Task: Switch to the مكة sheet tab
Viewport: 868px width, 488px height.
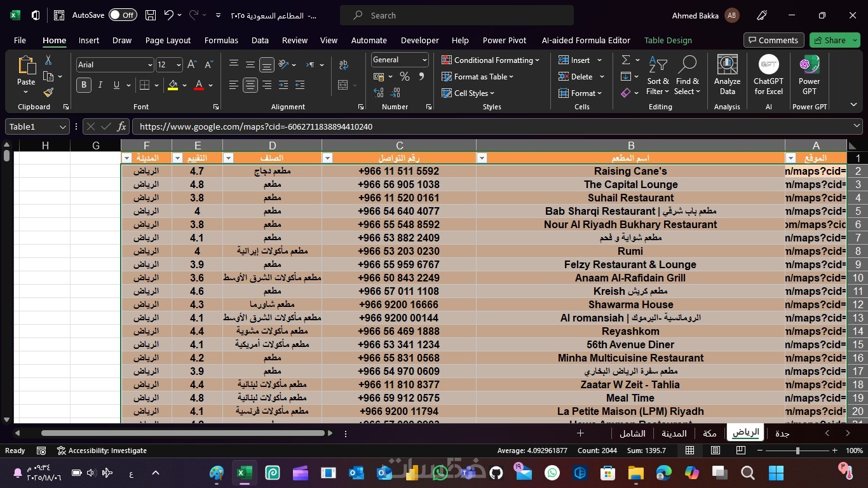Action: (710, 433)
